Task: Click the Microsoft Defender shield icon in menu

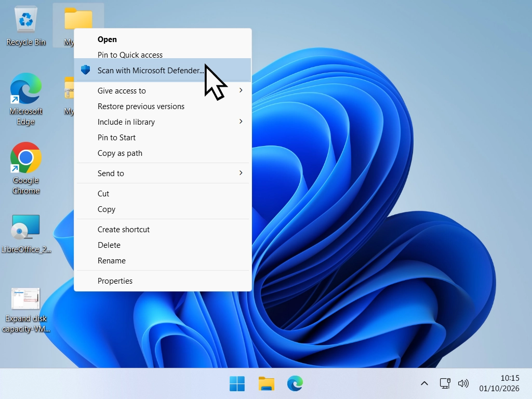Action: 86,70
